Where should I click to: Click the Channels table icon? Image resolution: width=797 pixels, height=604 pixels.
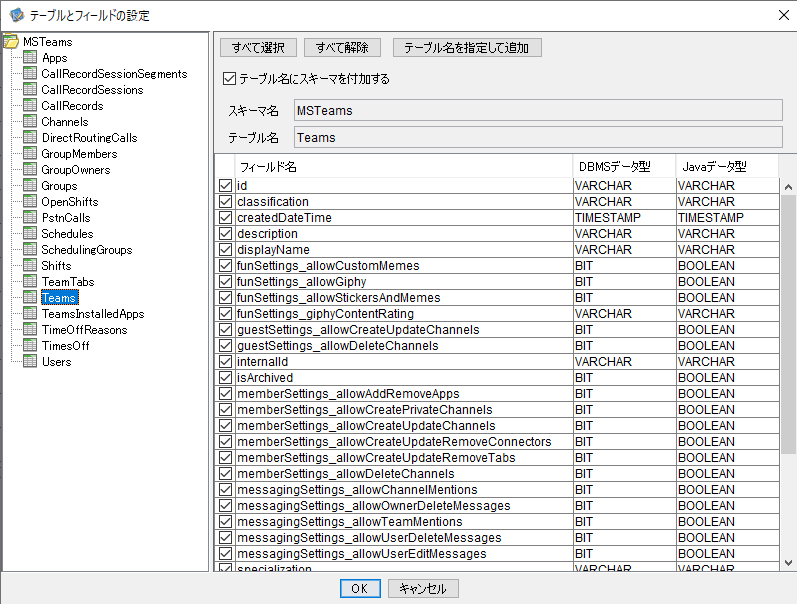click(x=30, y=121)
